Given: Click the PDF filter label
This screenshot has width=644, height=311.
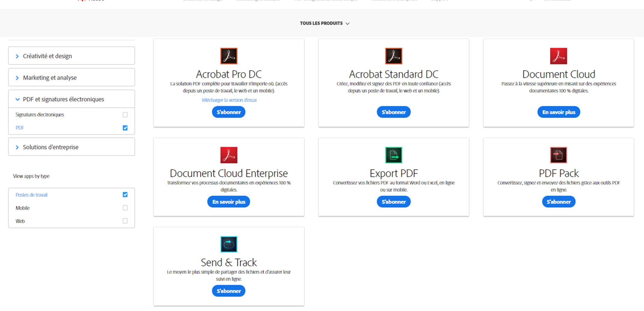Looking at the screenshot, I should pos(20,128).
